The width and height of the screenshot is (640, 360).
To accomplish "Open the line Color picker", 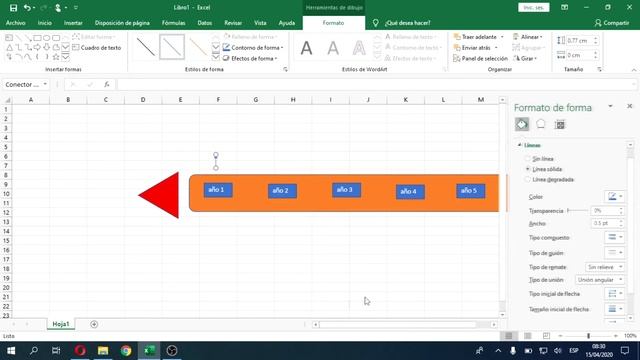I will pyautogui.click(x=614, y=197).
